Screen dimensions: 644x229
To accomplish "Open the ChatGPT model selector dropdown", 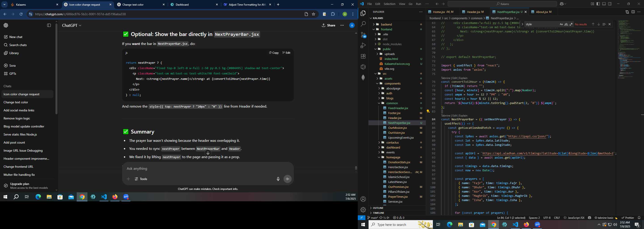I will (x=72, y=25).
